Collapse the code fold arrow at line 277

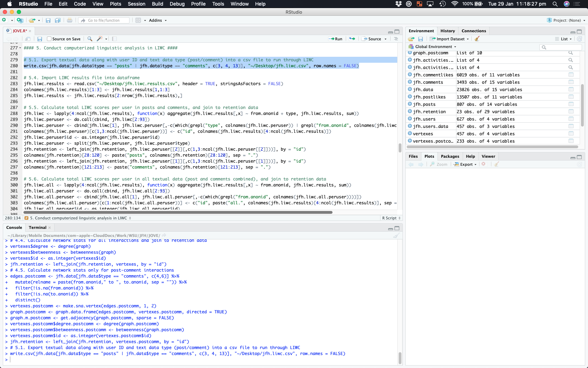20,48
